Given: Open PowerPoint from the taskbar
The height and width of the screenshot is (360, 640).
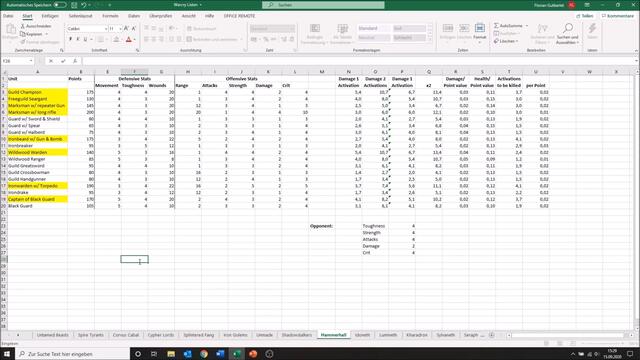Looking at the screenshot, I should point(253,354).
